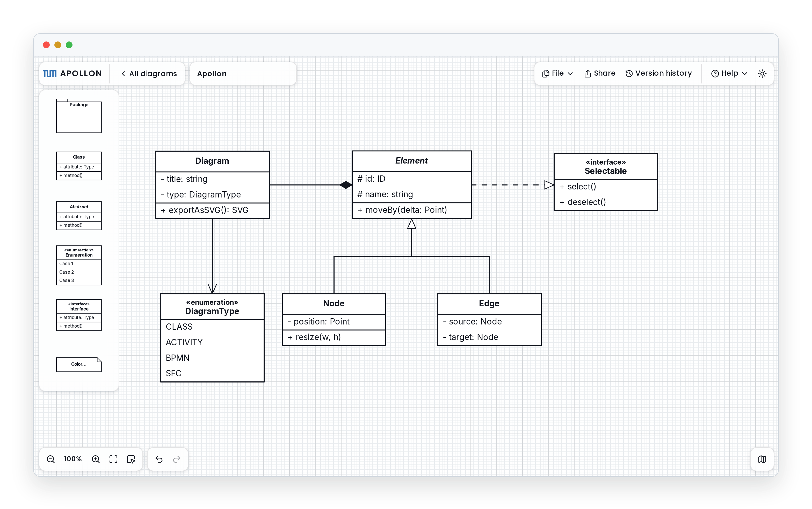Click the Share button
The width and height of the screenshot is (812, 509).
click(x=599, y=73)
